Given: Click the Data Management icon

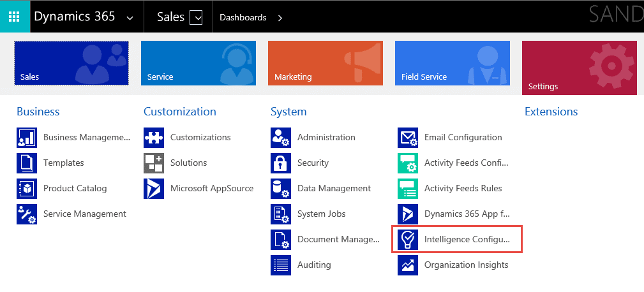Looking at the screenshot, I should pos(281,188).
